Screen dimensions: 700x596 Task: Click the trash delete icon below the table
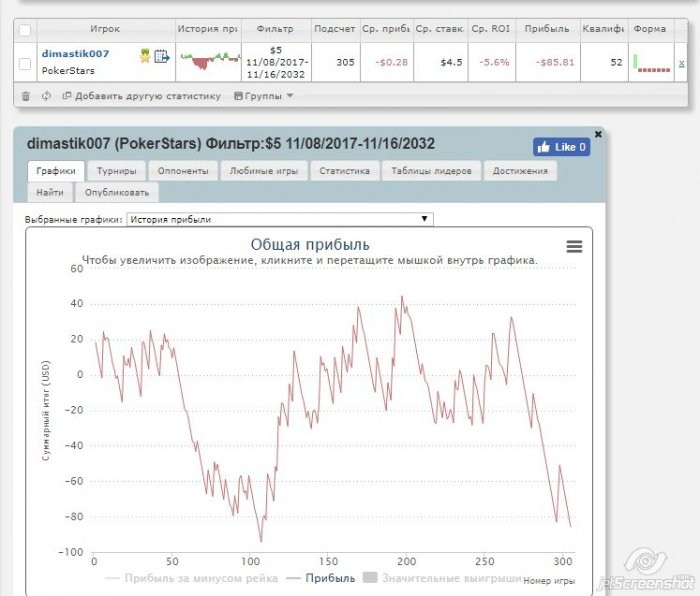click(26, 96)
